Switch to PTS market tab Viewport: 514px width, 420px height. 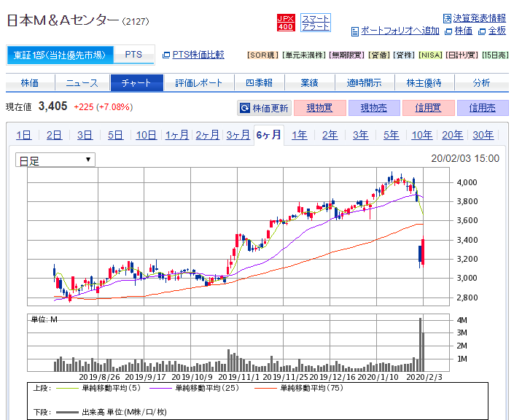coord(133,55)
